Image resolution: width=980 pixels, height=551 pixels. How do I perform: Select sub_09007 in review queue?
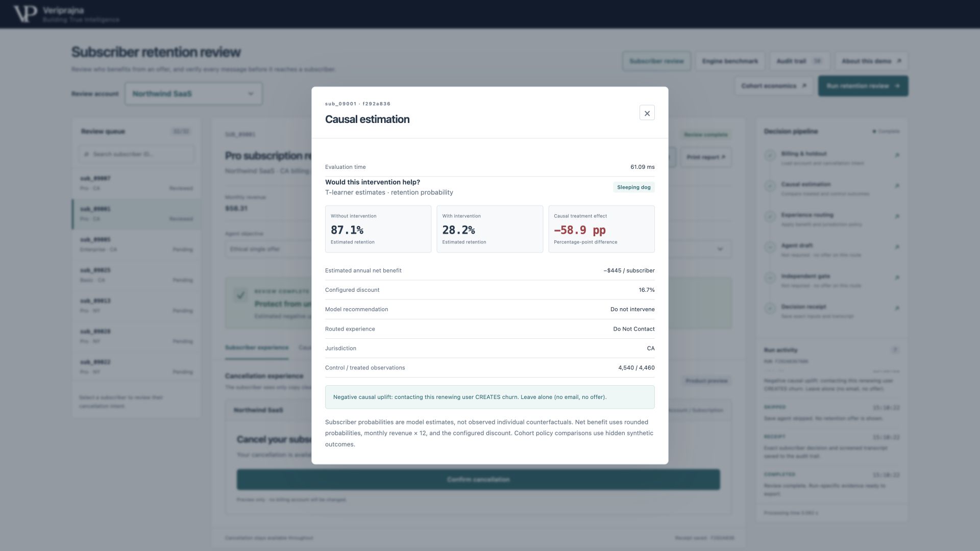[136, 183]
